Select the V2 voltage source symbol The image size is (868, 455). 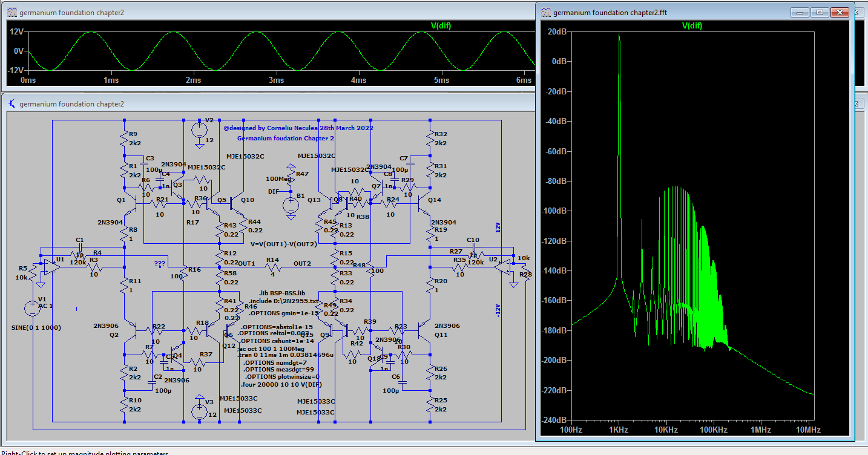(x=199, y=129)
